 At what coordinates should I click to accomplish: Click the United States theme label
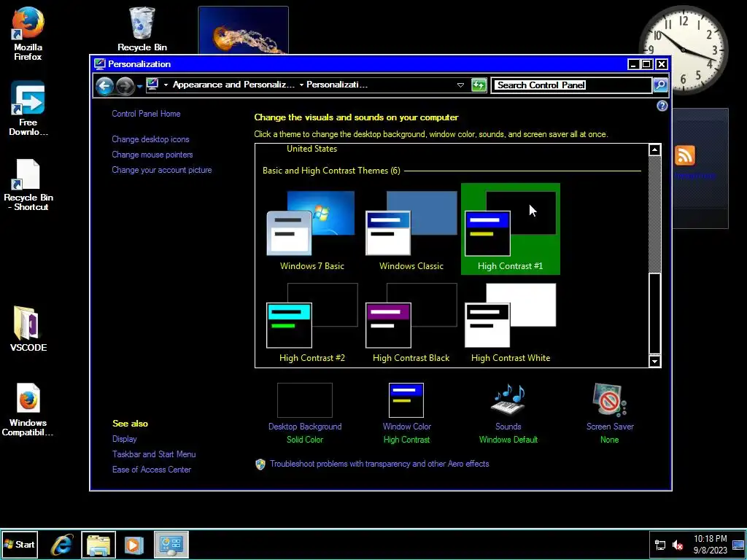pyautogui.click(x=311, y=149)
